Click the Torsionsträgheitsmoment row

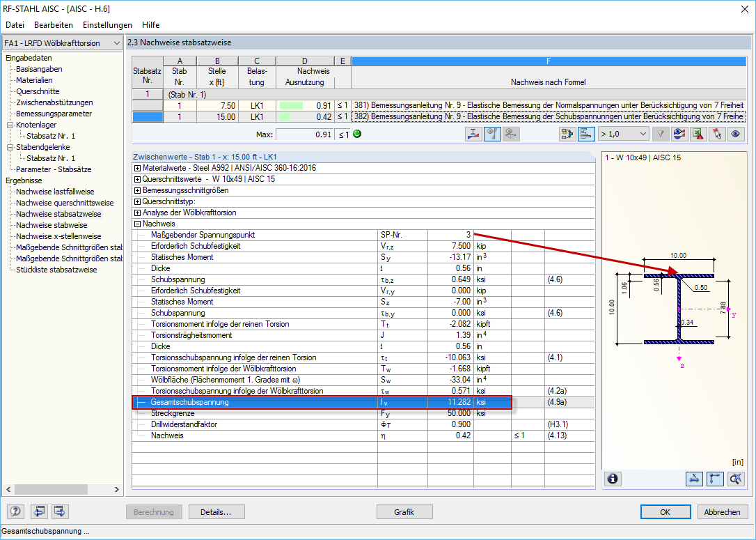click(x=363, y=335)
